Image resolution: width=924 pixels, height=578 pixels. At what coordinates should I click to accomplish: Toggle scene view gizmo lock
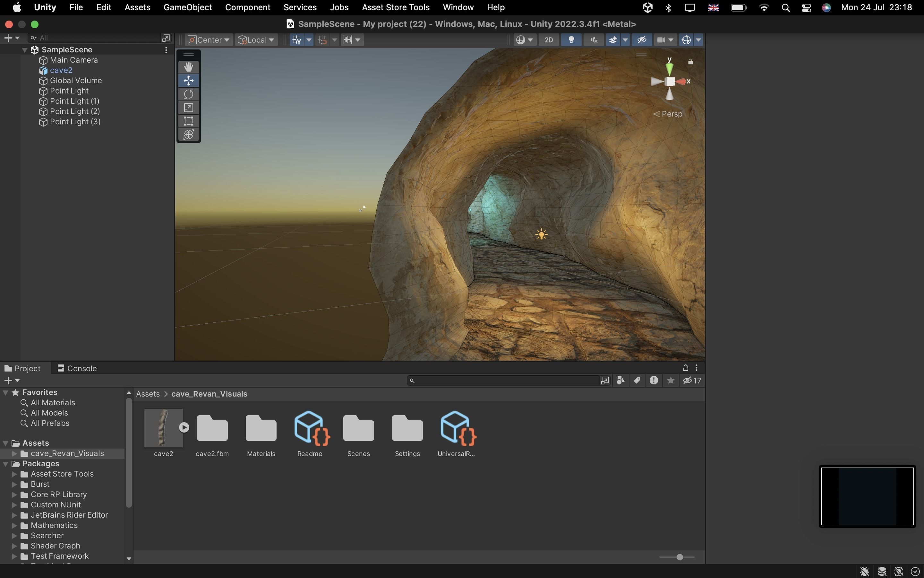pyautogui.click(x=690, y=62)
